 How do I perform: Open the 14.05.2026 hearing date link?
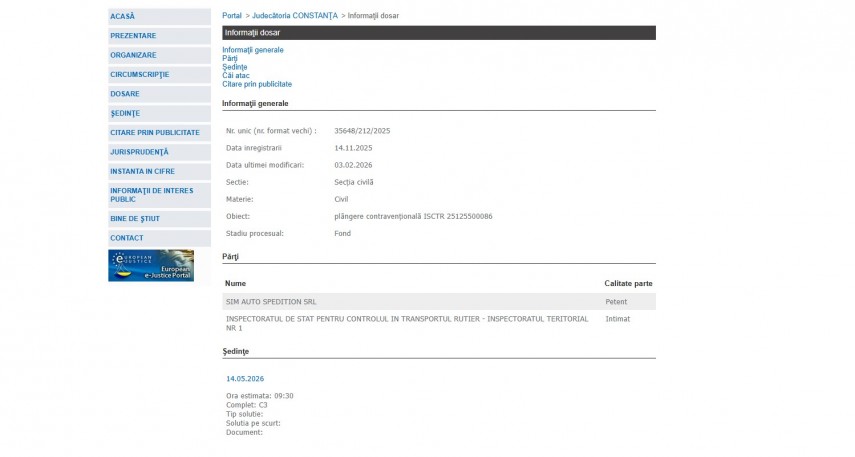[x=245, y=379]
